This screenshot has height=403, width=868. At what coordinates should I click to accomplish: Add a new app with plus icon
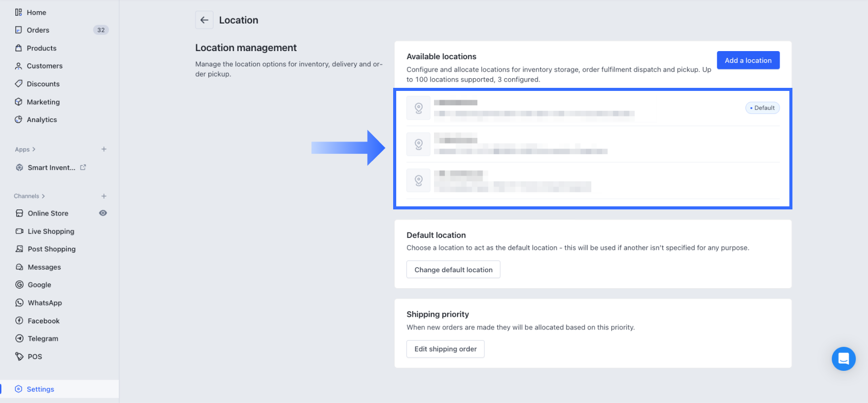point(104,149)
